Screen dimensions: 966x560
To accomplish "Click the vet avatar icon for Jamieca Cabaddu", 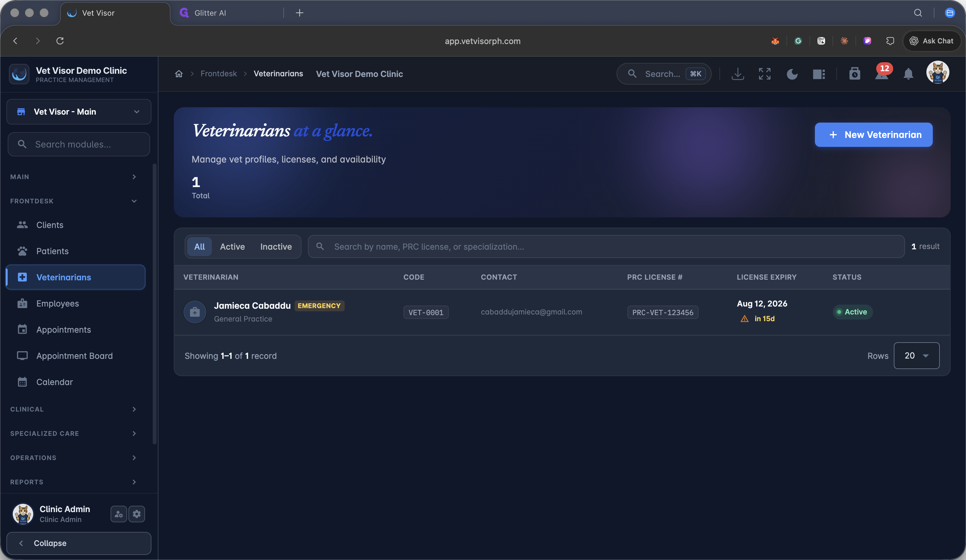I will (x=195, y=312).
